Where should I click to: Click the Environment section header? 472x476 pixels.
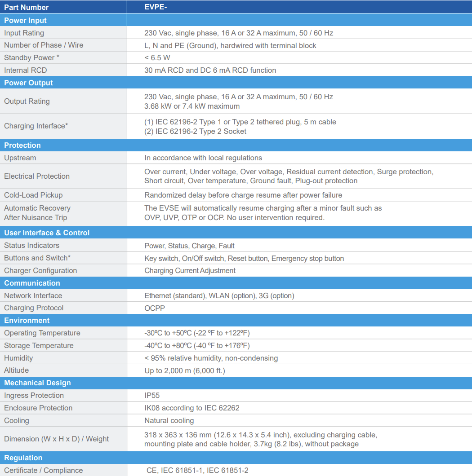pyautogui.click(x=27, y=320)
